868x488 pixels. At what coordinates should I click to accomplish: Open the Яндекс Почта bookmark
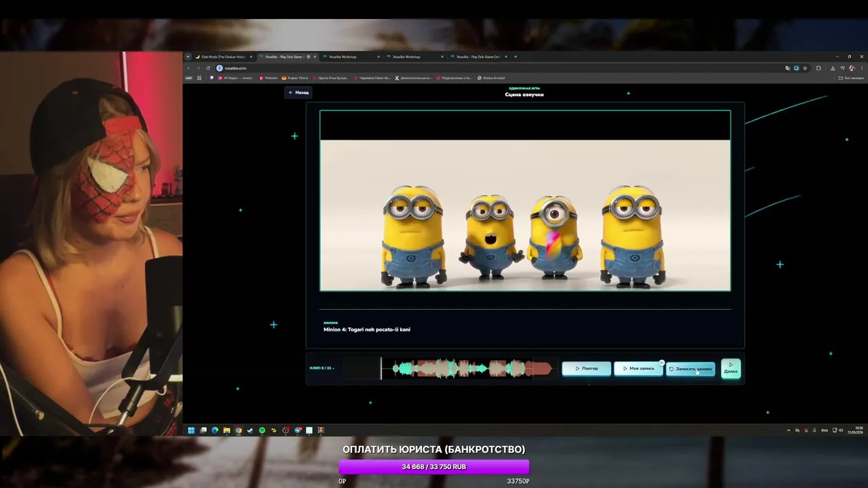(294, 78)
